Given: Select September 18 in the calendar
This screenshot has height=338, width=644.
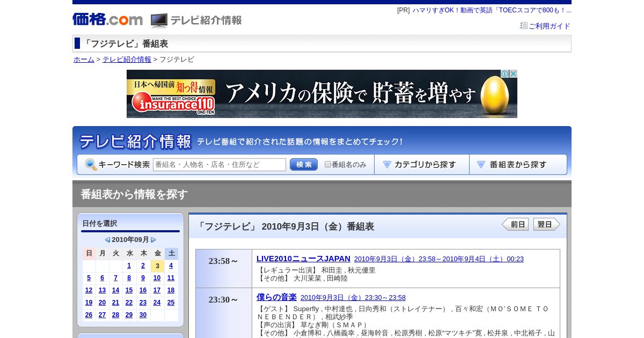Looking at the screenshot, I should coord(171,290).
